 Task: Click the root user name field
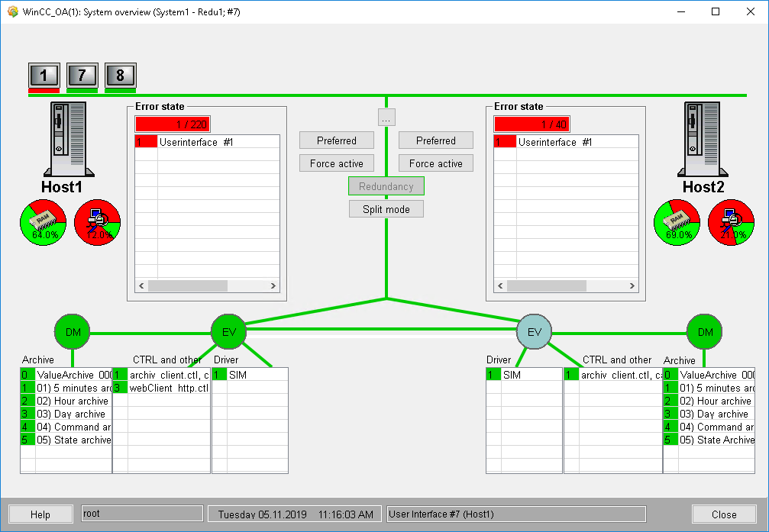[142, 514]
